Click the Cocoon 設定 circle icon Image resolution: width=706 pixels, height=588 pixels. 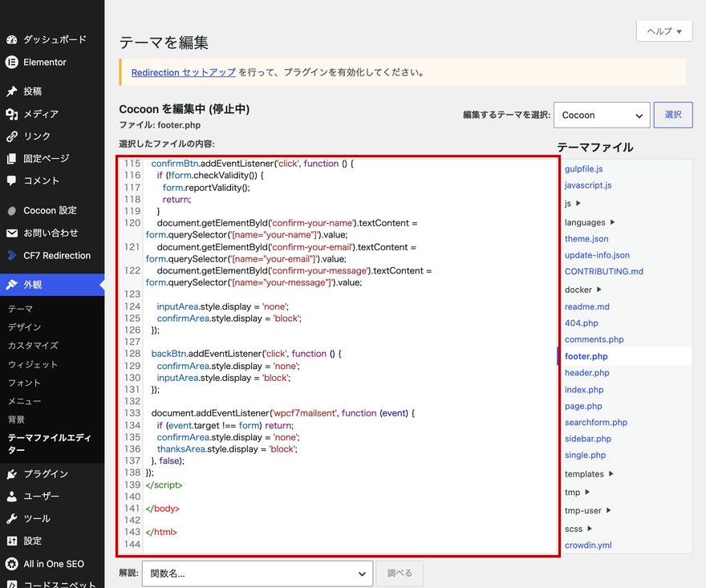tap(12, 211)
